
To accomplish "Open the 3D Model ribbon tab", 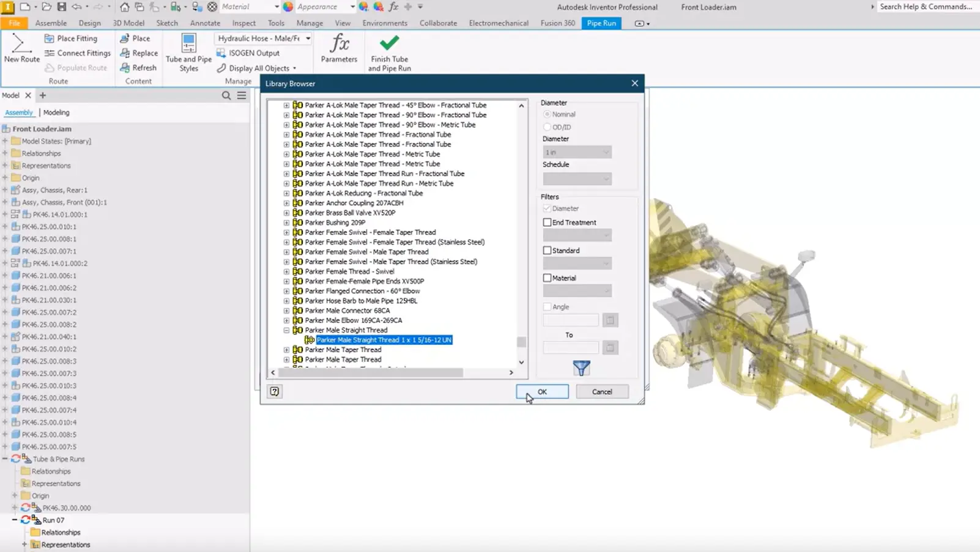I will (x=128, y=23).
